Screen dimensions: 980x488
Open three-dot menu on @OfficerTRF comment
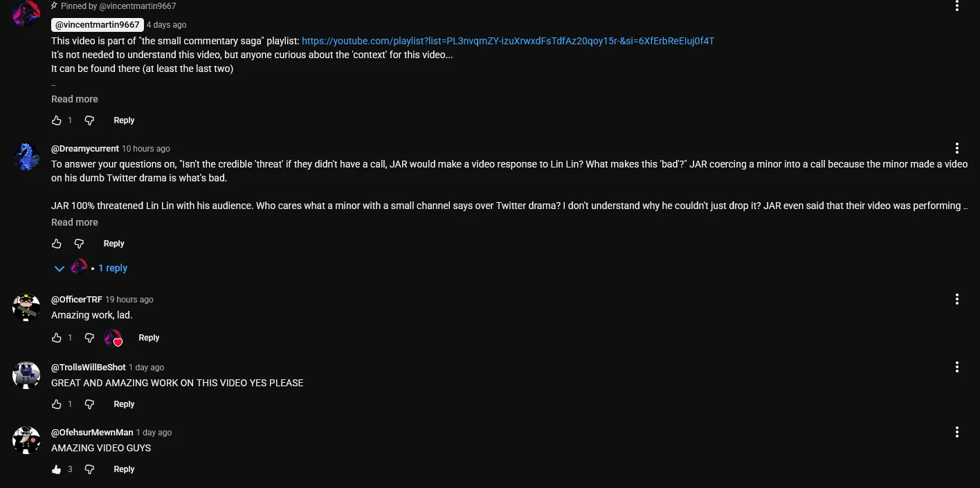click(x=957, y=299)
